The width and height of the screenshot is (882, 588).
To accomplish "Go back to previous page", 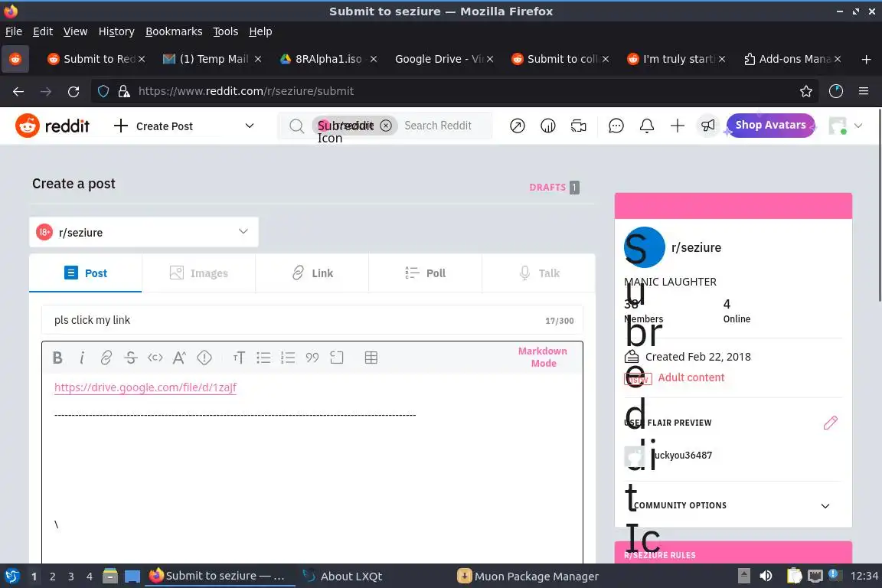I will tap(18, 91).
